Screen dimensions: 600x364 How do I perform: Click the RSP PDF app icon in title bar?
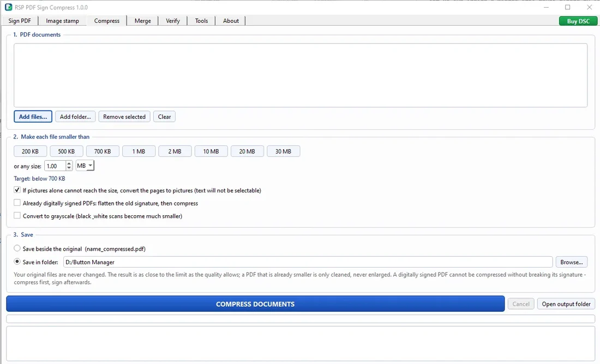click(x=8, y=7)
